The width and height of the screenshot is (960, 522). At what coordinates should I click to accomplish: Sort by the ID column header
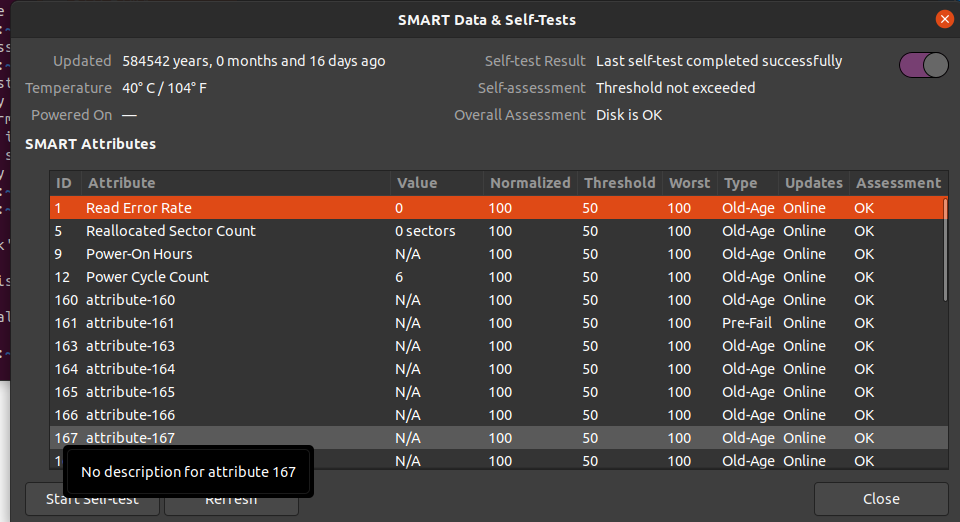click(x=64, y=183)
